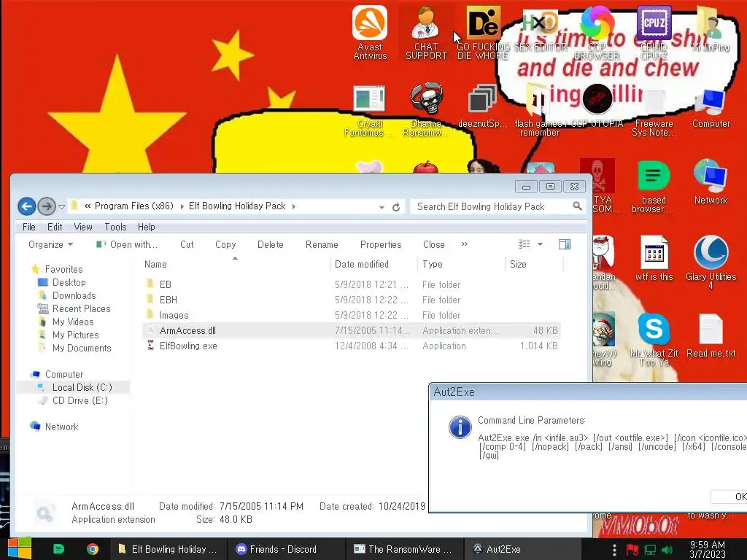Viewport: 747px width, 560px height.
Task: Click the Cut toolbar button
Action: [187, 244]
